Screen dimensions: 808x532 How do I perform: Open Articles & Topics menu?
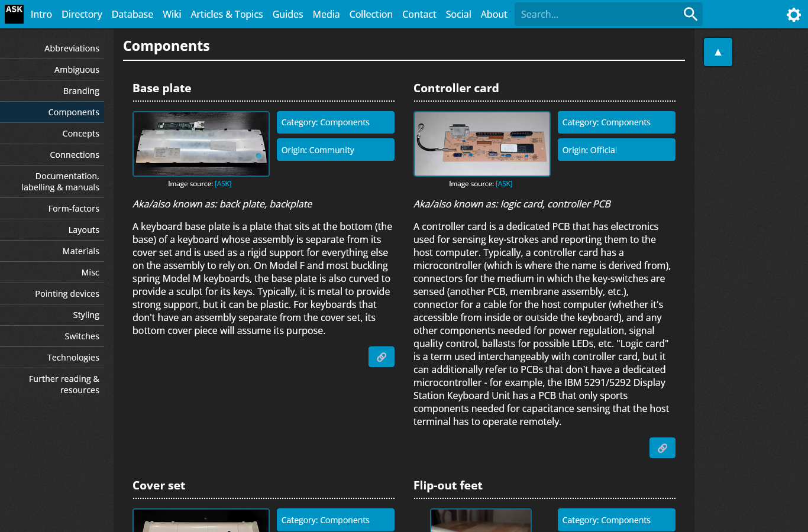227,14
